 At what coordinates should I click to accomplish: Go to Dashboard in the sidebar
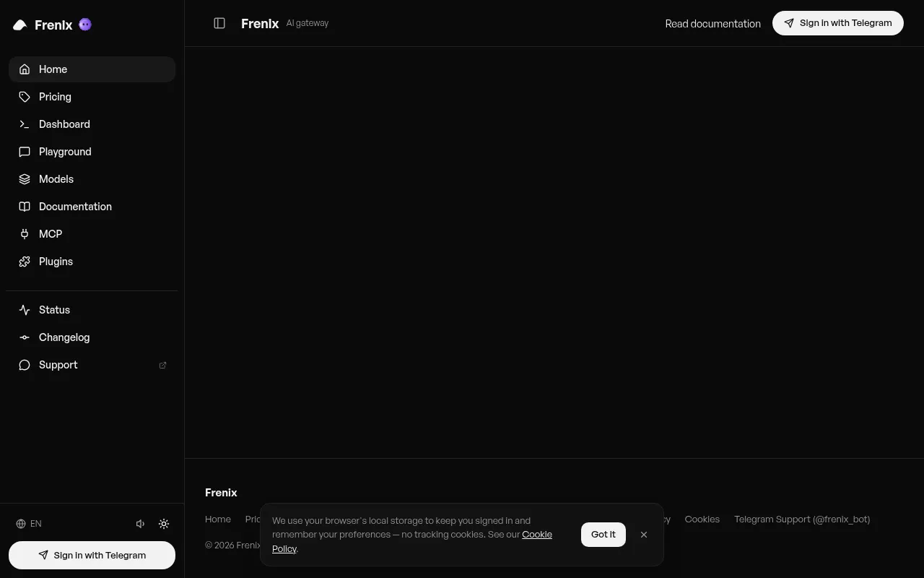click(92, 124)
